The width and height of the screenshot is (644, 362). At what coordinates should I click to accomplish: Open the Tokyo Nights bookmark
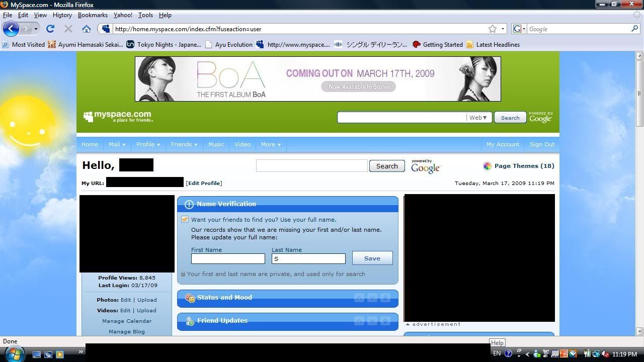point(164,44)
